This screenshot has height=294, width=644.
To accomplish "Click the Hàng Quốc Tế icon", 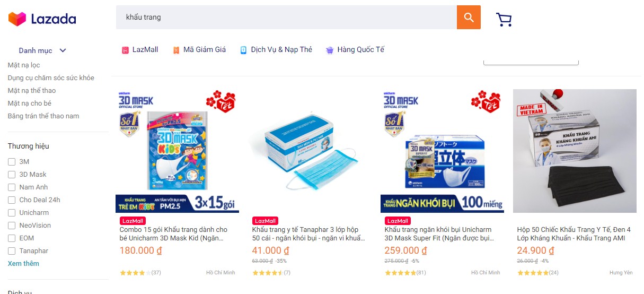I will (330, 50).
